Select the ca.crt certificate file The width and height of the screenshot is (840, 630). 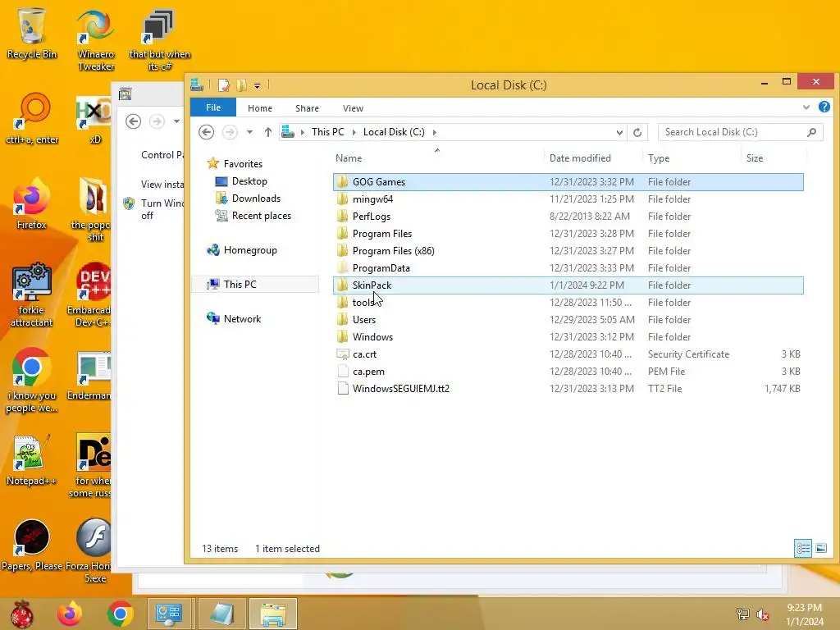point(568,354)
